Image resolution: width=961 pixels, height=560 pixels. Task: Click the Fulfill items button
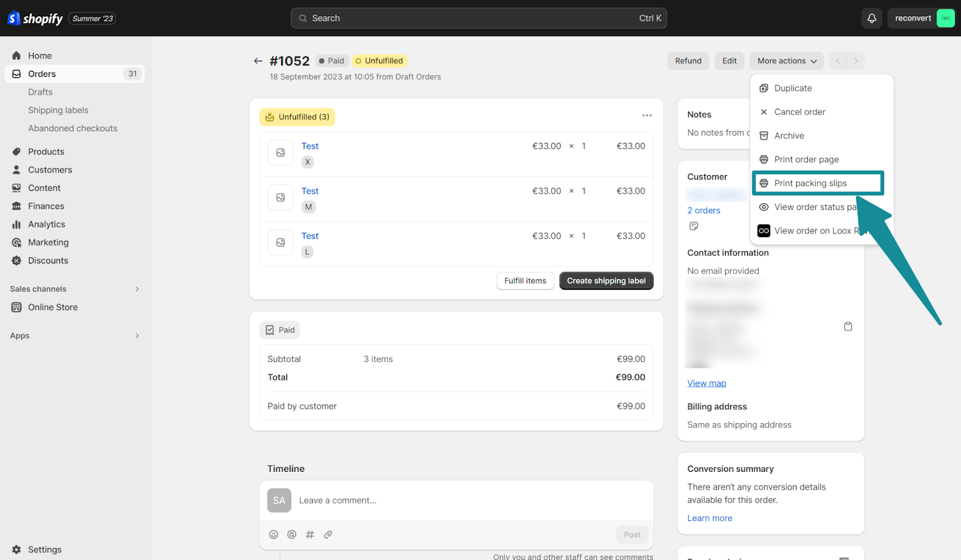pyautogui.click(x=525, y=281)
